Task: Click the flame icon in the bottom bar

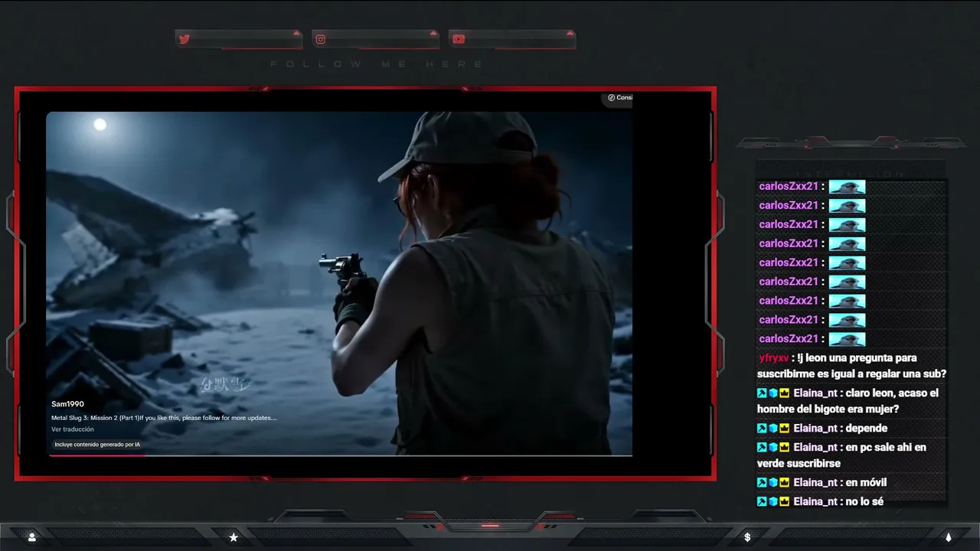Action: [948, 537]
